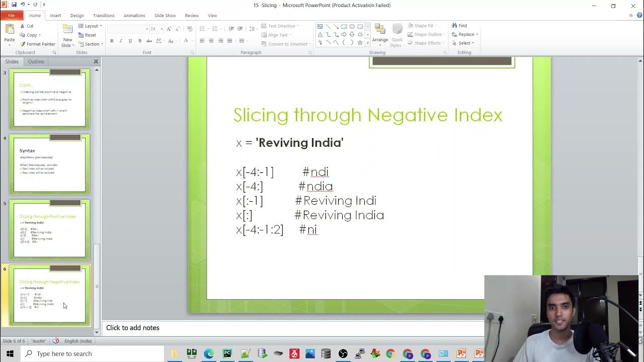Switch to the Insert tab
The image size is (644, 362).
[55, 16]
